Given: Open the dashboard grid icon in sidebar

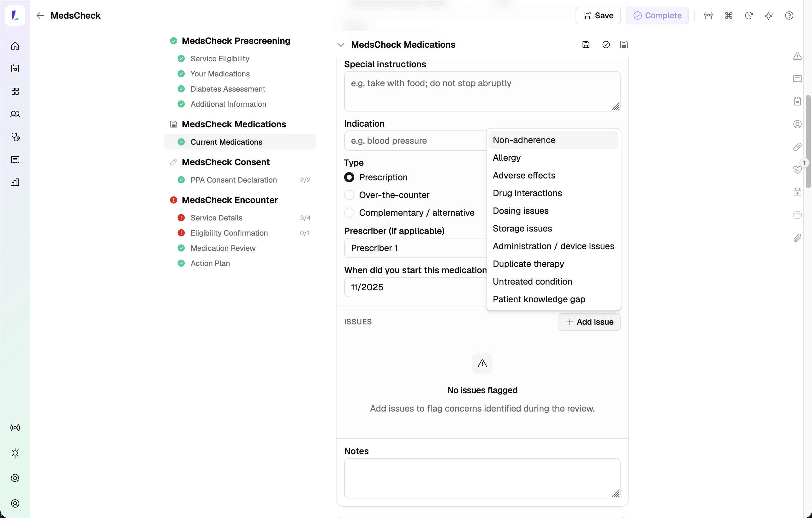Looking at the screenshot, I should pyautogui.click(x=15, y=92).
